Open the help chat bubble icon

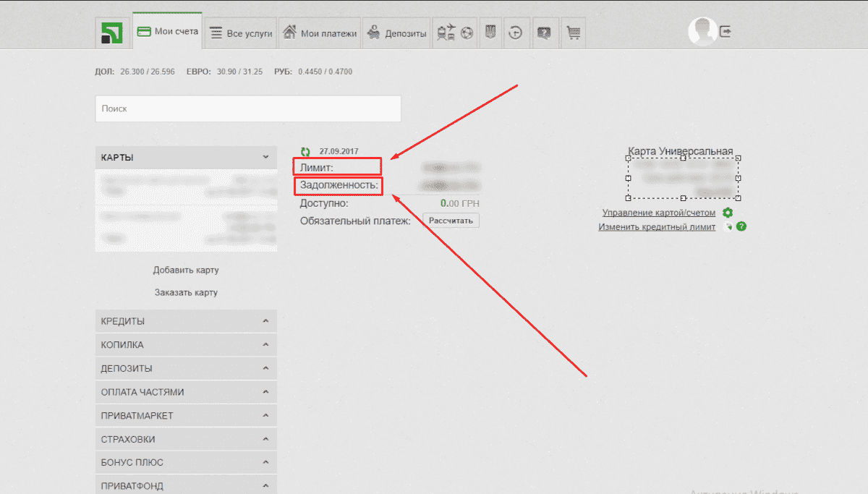(544, 33)
